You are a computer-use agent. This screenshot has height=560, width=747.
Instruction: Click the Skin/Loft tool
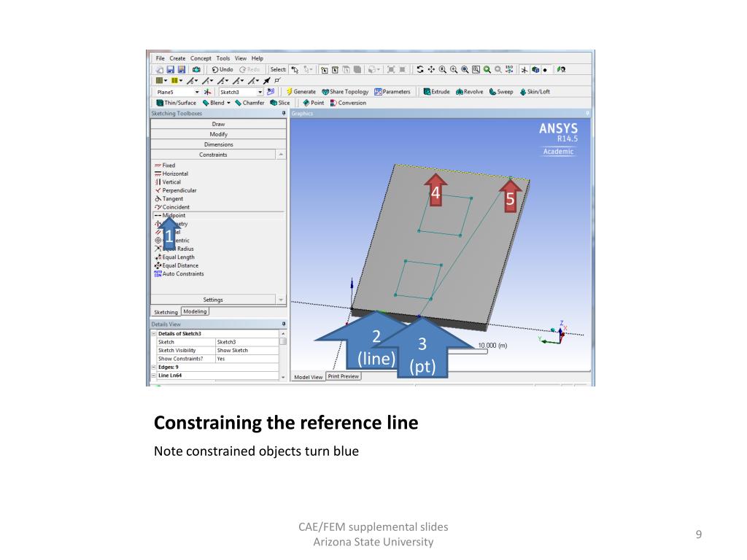(x=535, y=92)
